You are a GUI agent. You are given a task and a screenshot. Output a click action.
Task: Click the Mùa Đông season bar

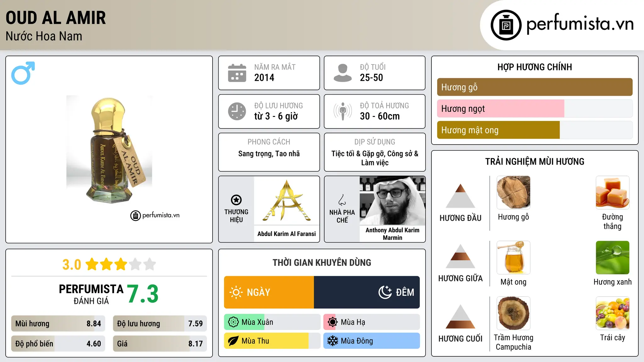pyautogui.click(x=371, y=341)
